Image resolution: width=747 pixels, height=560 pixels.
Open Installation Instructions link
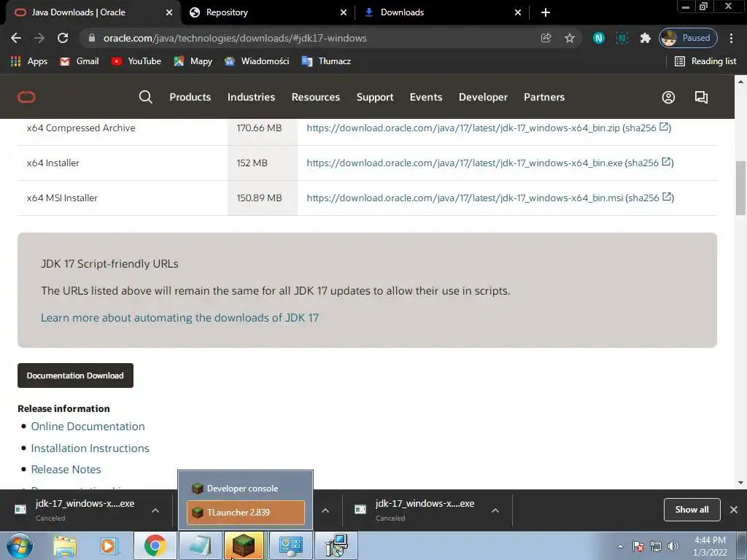click(90, 448)
